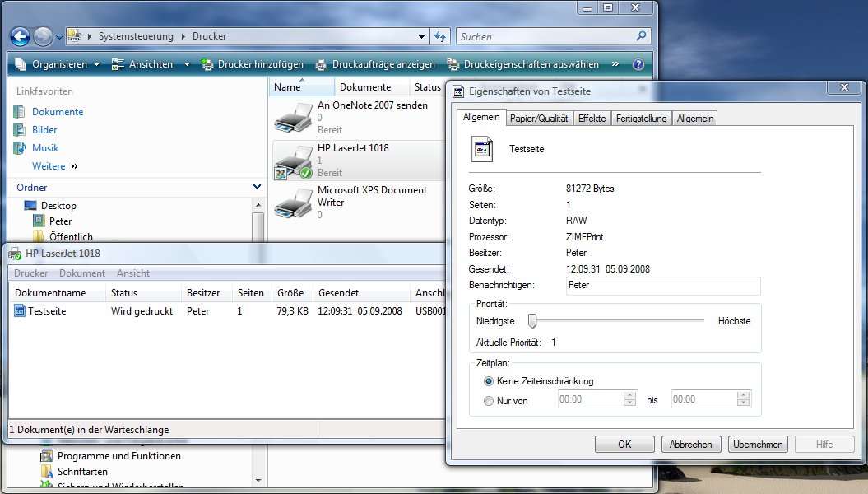The width and height of the screenshot is (868, 494).
Task: Select the An OneNote 2007 senden printer icon
Action: click(294, 118)
